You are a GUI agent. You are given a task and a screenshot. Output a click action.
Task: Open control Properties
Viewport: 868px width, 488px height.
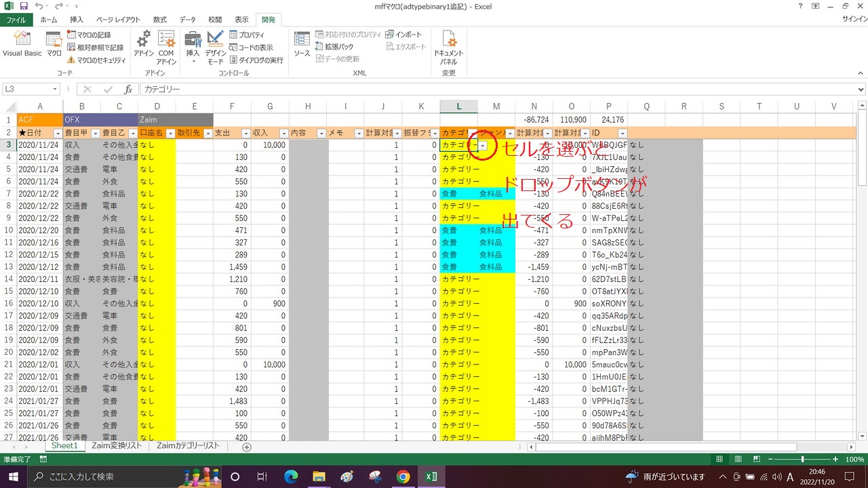click(x=248, y=35)
